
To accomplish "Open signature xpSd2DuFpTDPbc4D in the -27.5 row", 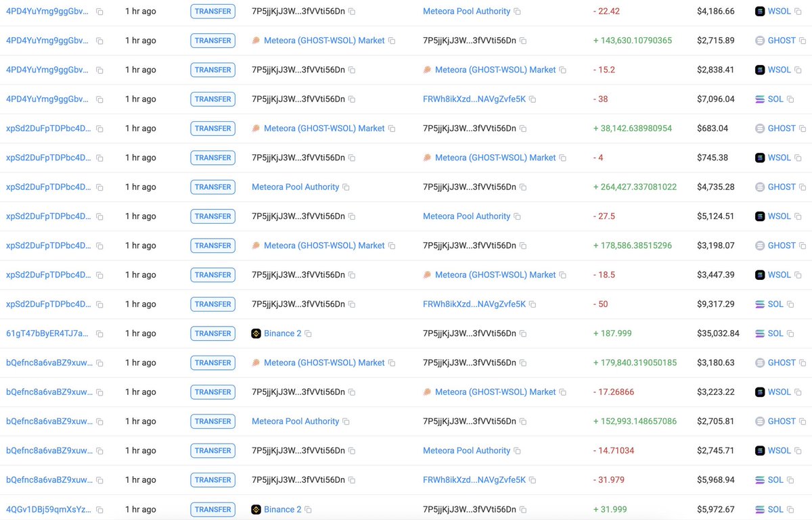I will pos(48,216).
